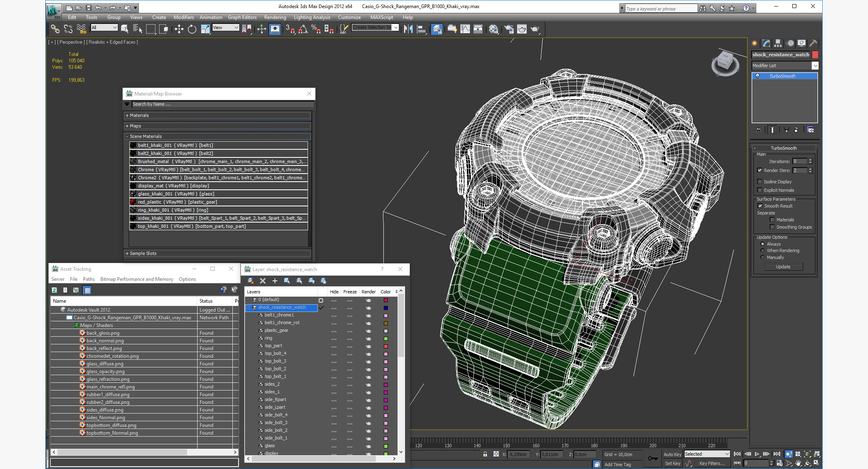Open the Graph Editors menu
This screenshot has height=469, width=868.
point(242,17)
